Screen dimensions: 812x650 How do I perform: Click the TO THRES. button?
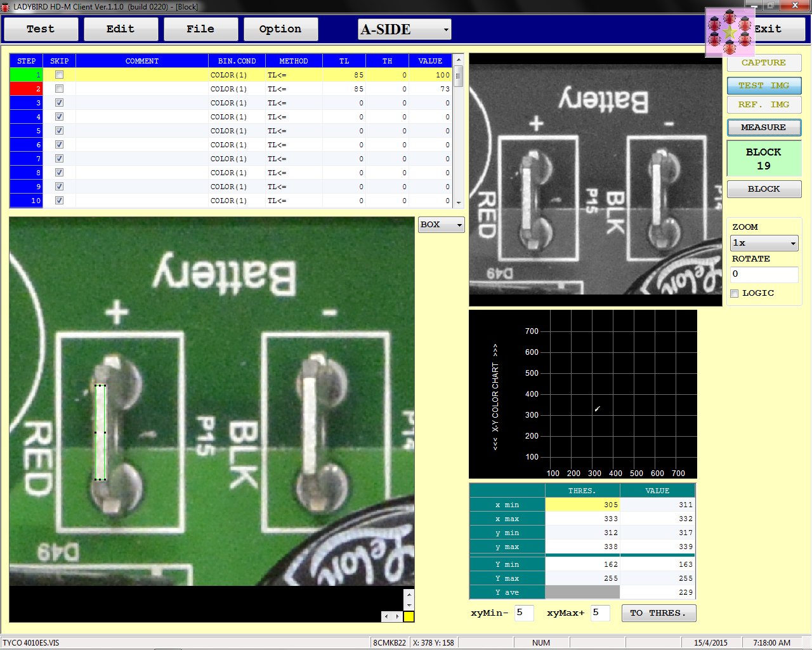point(658,613)
